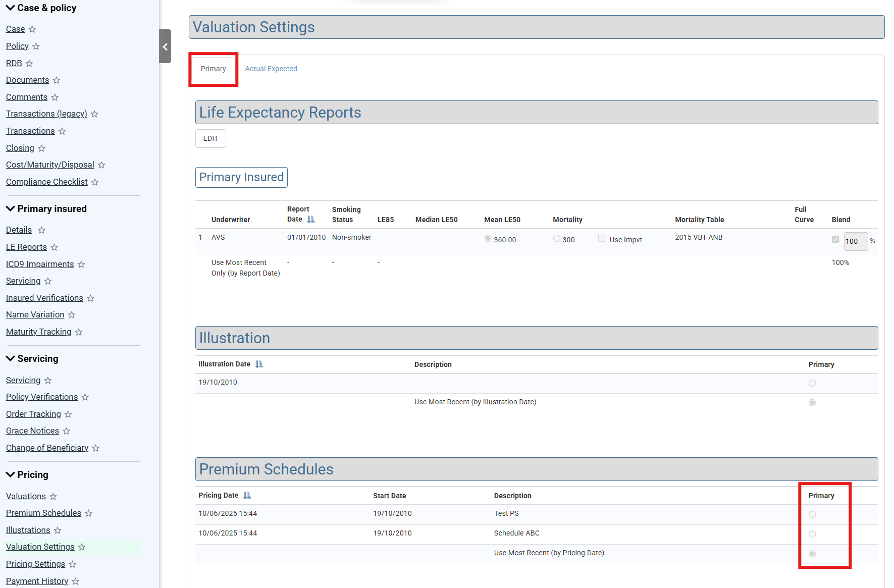Sort by Report Date icon
The height and width of the screenshot is (588, 894).
311,220
